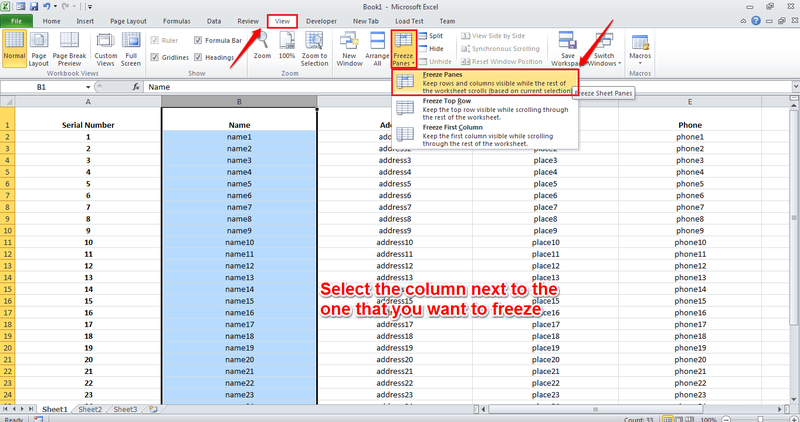Switch to Full Screen view
The image size is (800, 422).
coord(131,48)
